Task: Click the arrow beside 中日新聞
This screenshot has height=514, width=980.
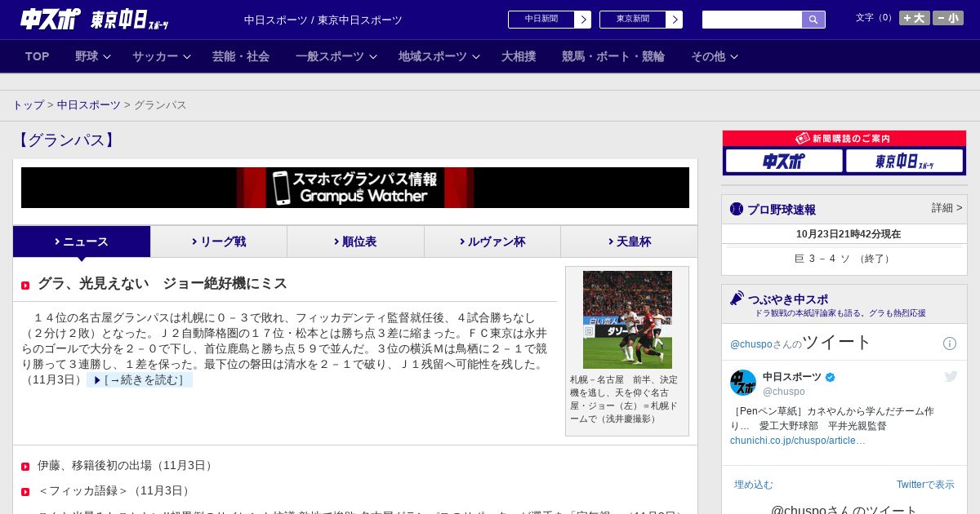Action: coord(583,20)
